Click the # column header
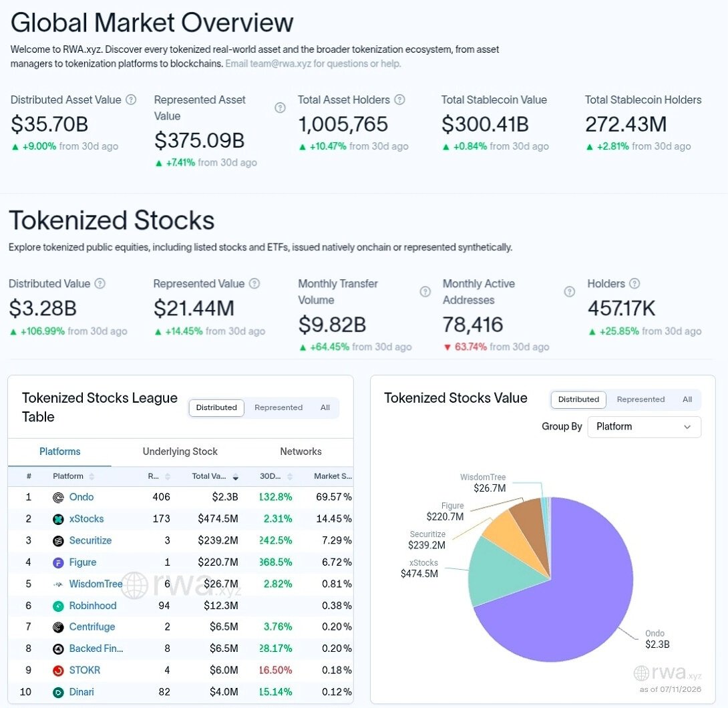This screenshot has height=708, width=728. coord(29,476)
